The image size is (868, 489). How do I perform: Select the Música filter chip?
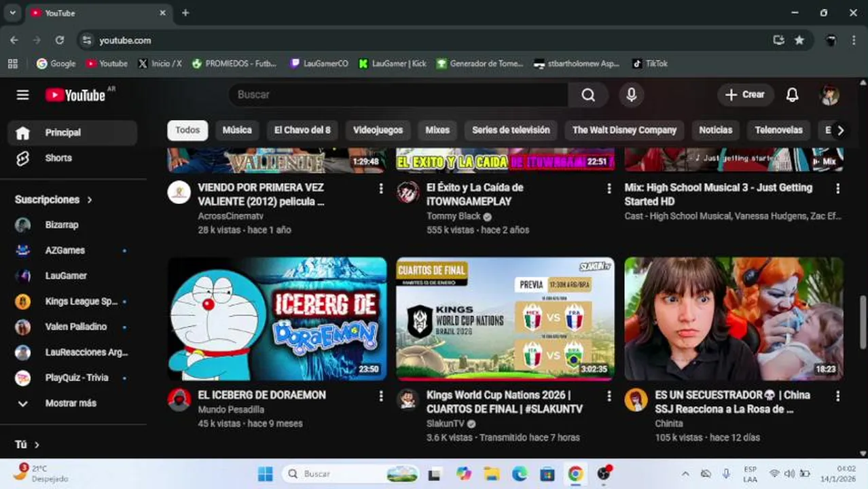coord(237,130)
